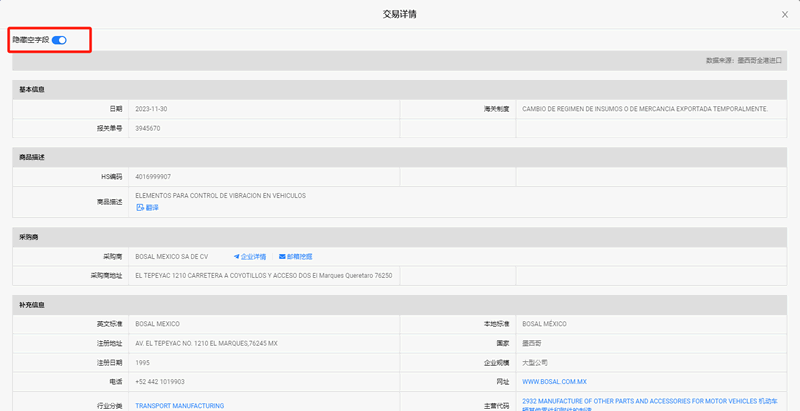Click the 邮箱挖掘 envelope icon
Image resolution: width=800 pixels, height=411 pixels.
tap(282, 256)
